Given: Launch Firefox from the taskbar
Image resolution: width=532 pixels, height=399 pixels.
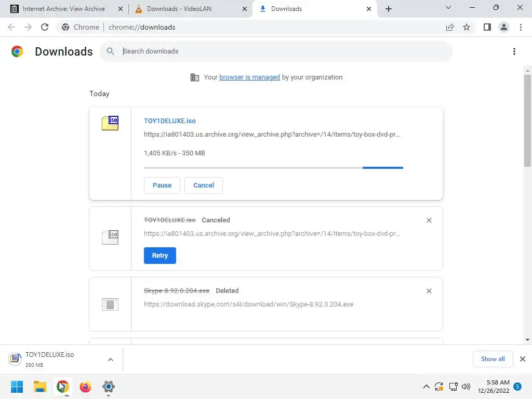Looking at the screenshot, I should [86, 387].
